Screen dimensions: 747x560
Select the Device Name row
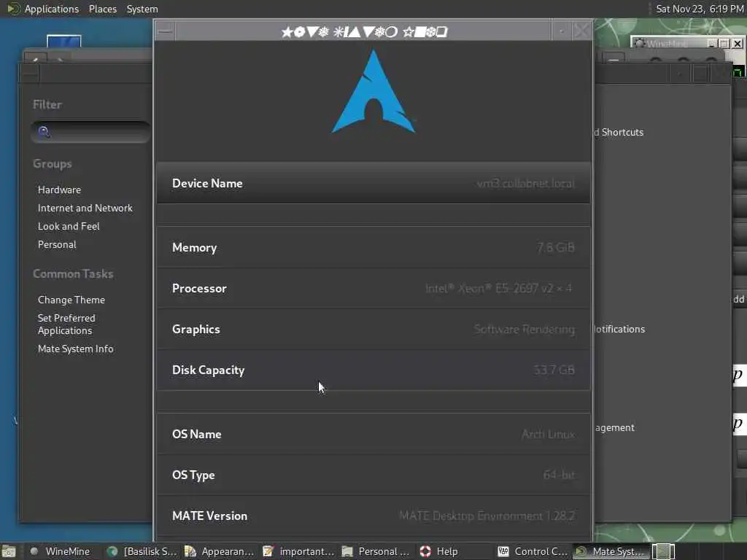tap(373, 183)
